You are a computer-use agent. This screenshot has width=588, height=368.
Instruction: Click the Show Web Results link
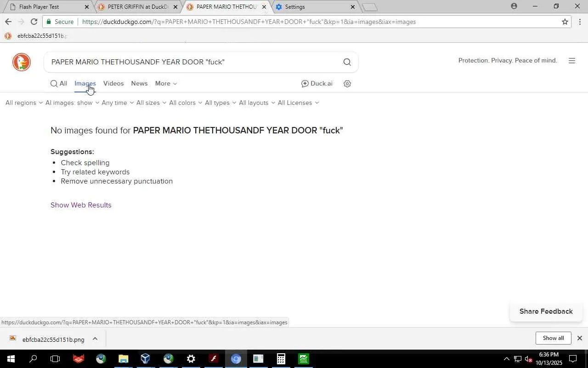click(x=81, y=205)
